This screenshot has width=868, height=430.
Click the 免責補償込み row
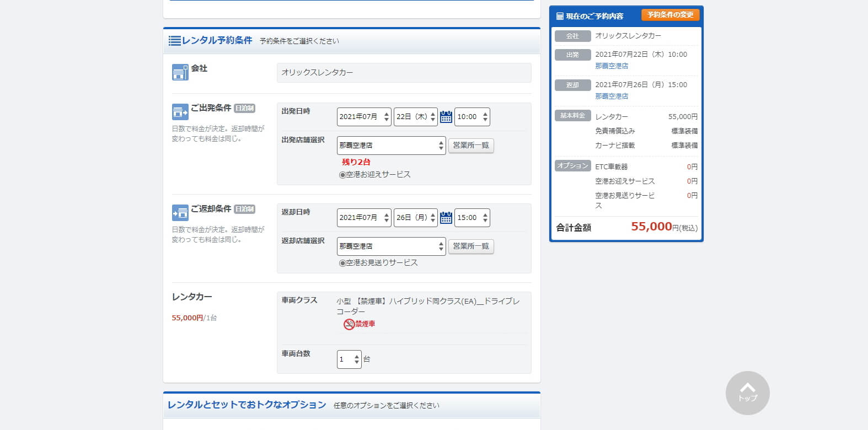(646, 131)
